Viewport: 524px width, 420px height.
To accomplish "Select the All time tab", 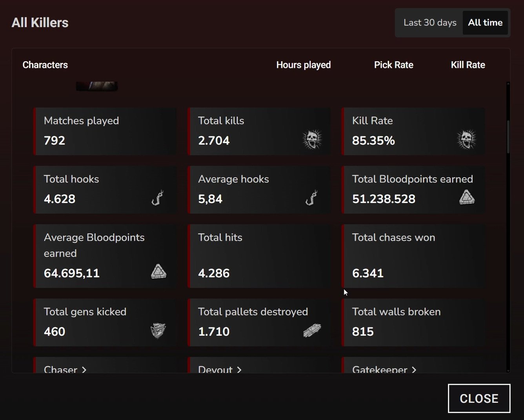I will point(485,23).
